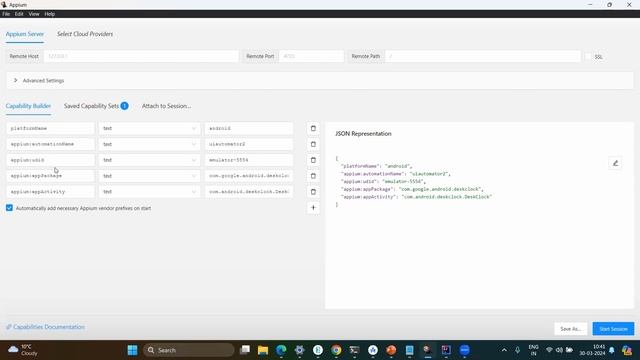
Task: Open the Help menu
Action: 50,14
